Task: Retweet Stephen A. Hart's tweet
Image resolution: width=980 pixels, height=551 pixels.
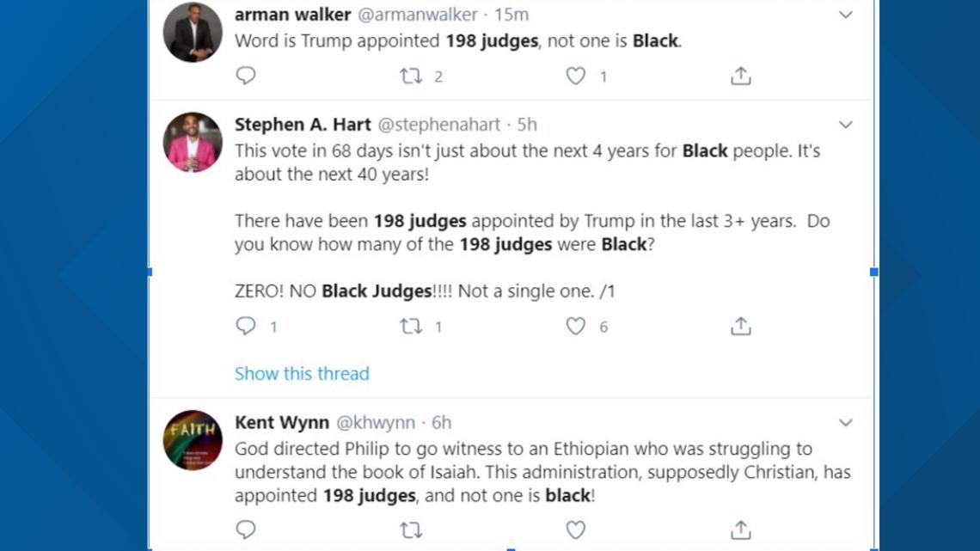Action: [x=411, y=326]
